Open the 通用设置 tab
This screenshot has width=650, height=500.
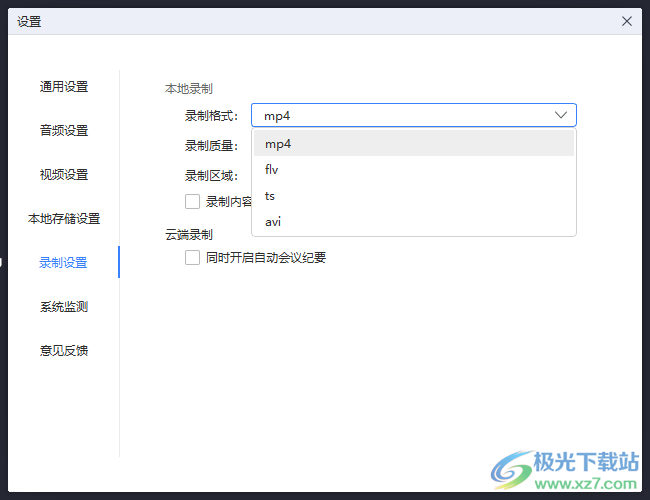(64, 87)
